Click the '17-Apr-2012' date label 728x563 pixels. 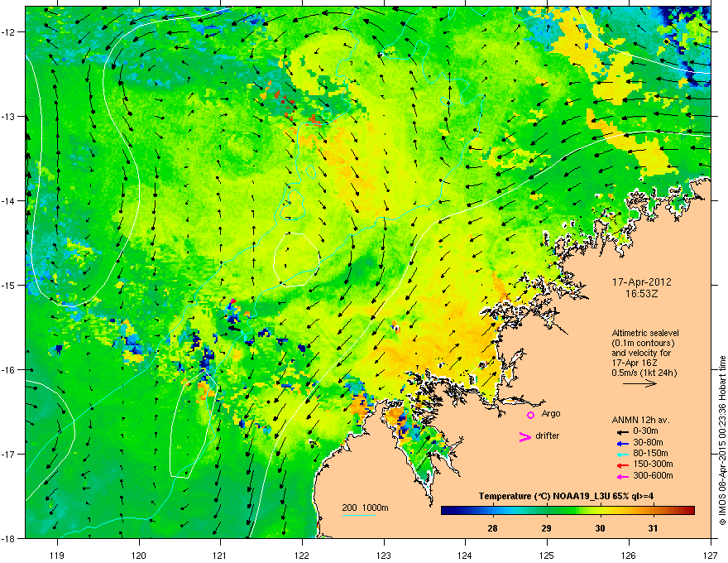pos(642,282)
